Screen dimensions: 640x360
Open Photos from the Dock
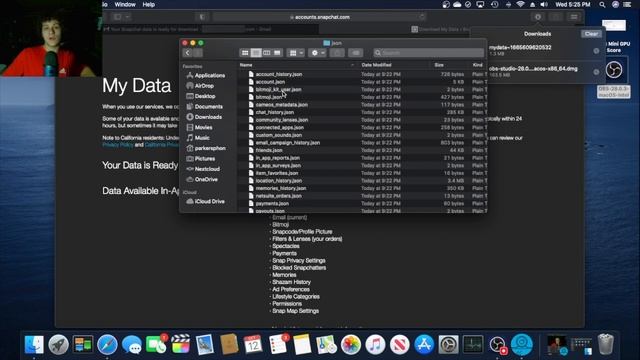(351, 344)
